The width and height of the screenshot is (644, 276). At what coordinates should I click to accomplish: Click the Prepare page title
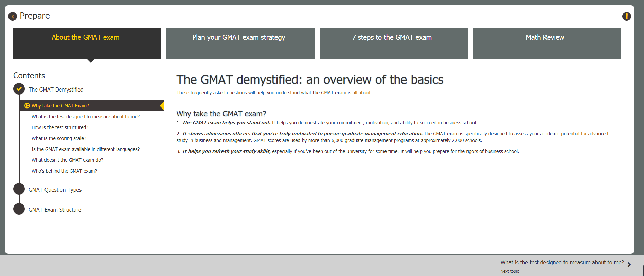(35, 16)
